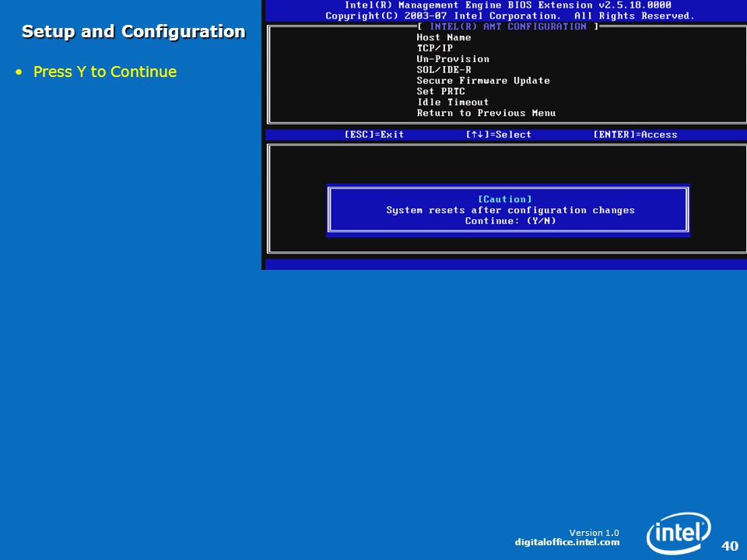Open the digitaloffice.intel.com link
This screenshot has width=747, height=560.
tap(567, 542)
